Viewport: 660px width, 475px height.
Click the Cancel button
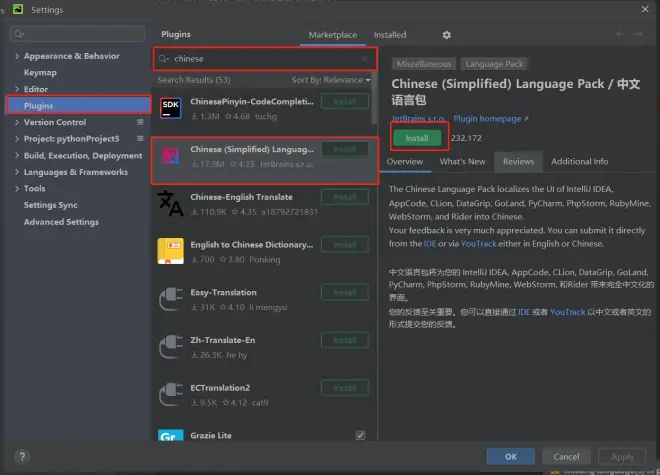(566, 456)
